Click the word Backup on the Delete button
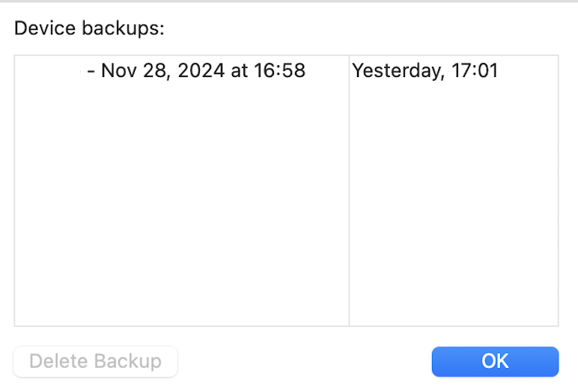 click(127, 361)
